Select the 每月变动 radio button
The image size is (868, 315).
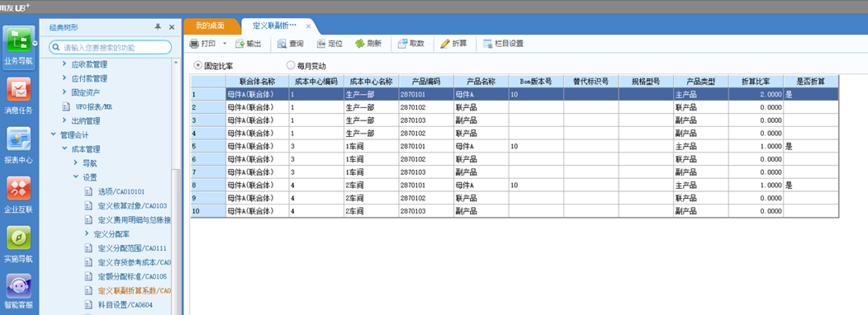(x=291, y=65)
